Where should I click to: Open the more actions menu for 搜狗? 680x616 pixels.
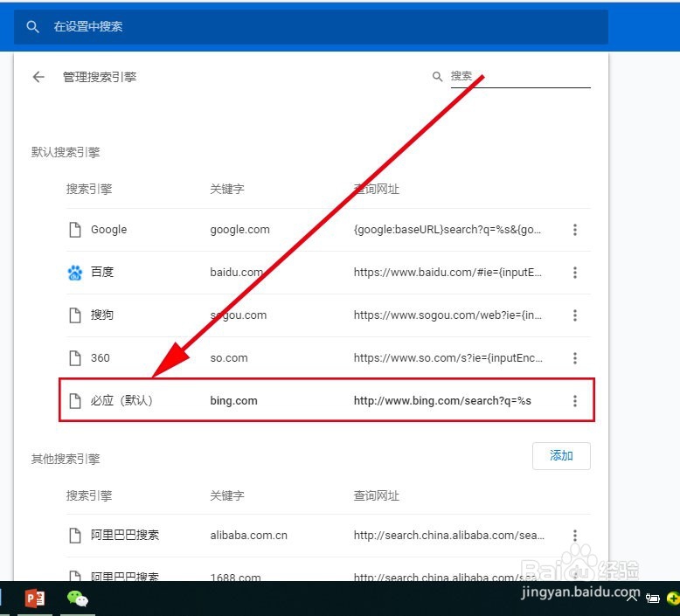tap(574, 315)
